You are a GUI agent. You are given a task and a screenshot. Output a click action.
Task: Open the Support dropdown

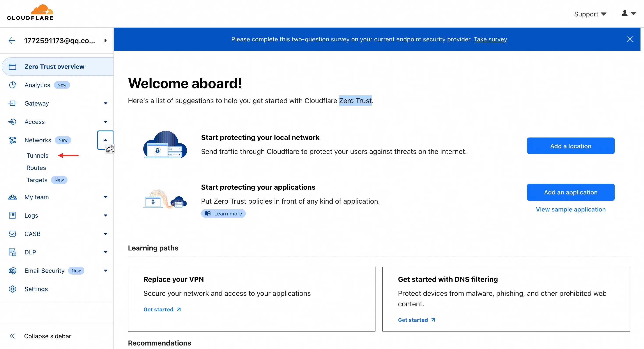(590, 14)
